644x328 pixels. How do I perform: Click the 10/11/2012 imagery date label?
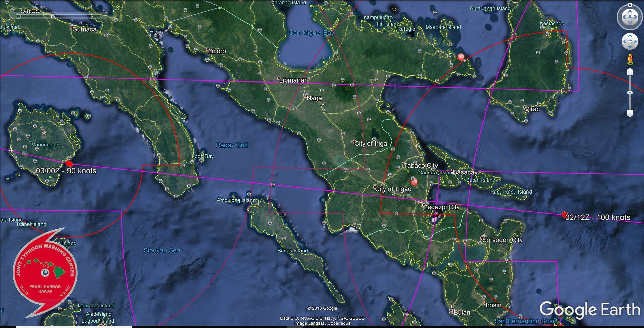tap(30, 11)
